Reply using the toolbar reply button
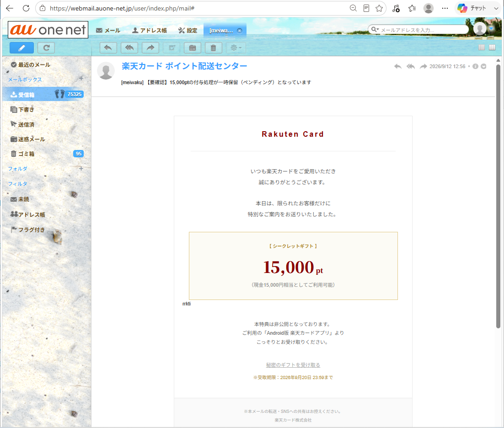504x428 pixels. pos(108,48)
